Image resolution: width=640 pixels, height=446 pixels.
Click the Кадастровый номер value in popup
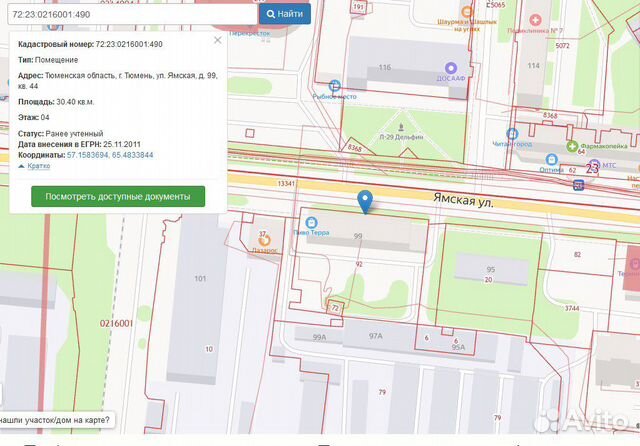pyautogui.click(x=129, y=44)
